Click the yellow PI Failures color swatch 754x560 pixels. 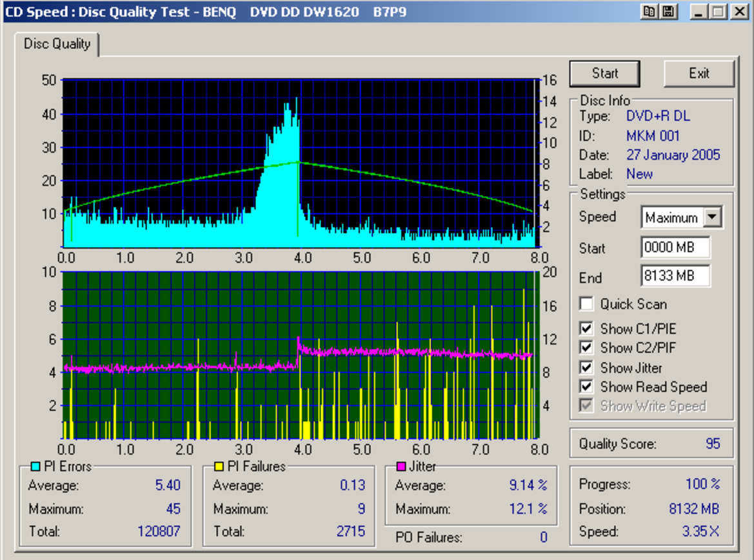(219, 466)
